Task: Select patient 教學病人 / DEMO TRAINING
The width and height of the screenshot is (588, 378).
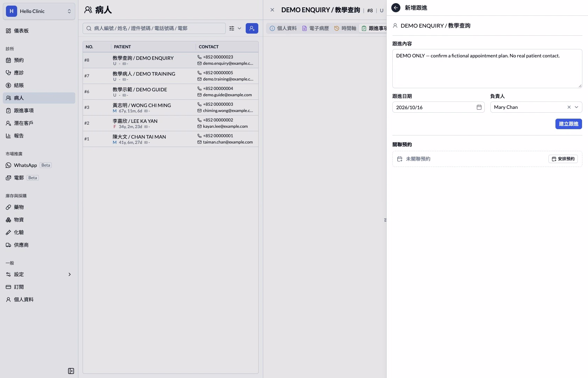Action: tap(170, 76)
